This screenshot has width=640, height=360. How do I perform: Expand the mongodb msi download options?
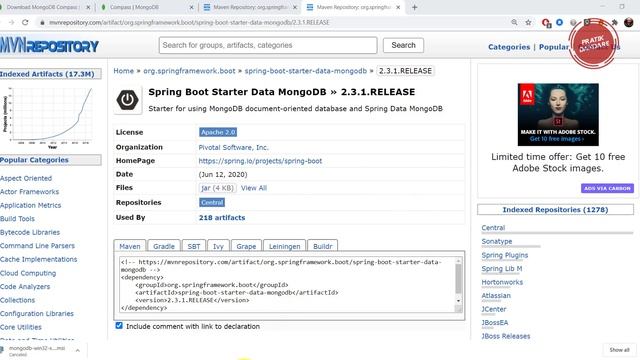78,351
